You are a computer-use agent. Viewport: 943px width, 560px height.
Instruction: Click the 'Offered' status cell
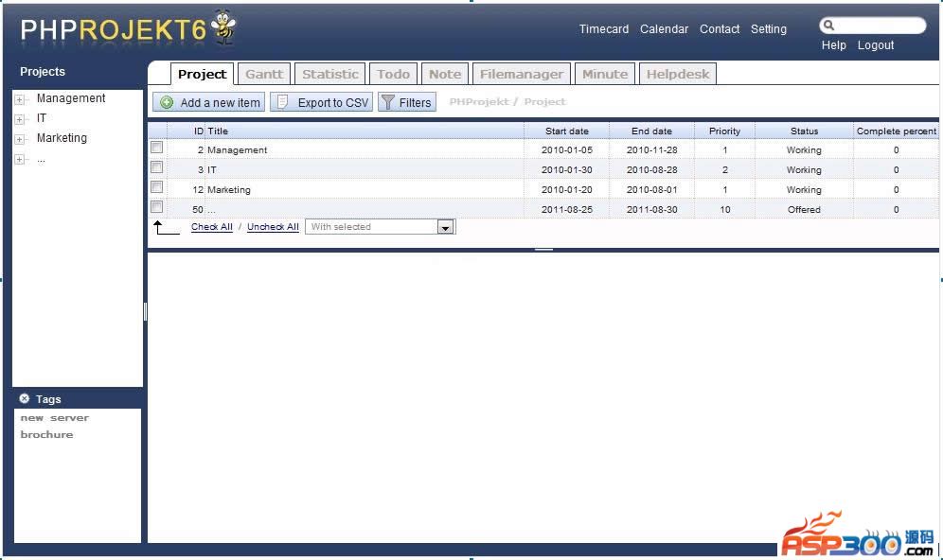pos(804,209)
